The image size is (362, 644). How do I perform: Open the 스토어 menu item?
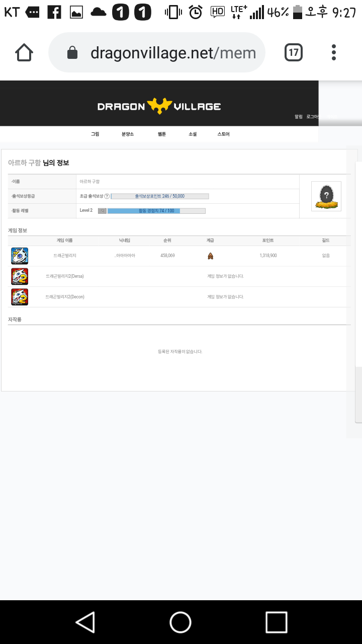[x=224, y=134]
